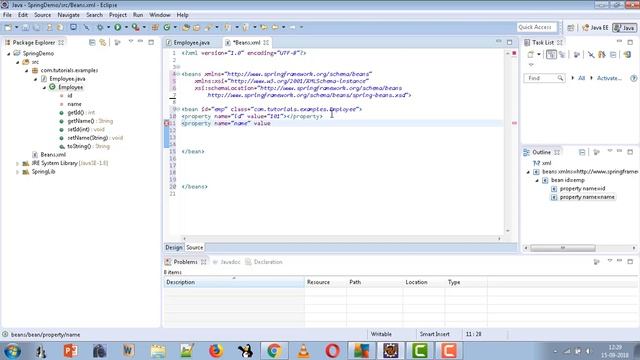Expand JRE System Library node
The image size is (640, 360).
[x=18, y=163]
